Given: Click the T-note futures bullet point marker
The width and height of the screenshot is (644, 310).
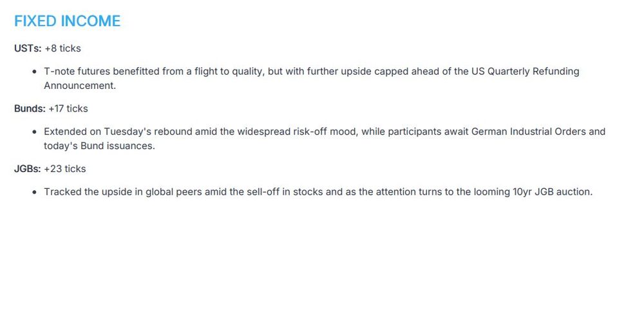Looking at the screenshot, I should [35, 72].
